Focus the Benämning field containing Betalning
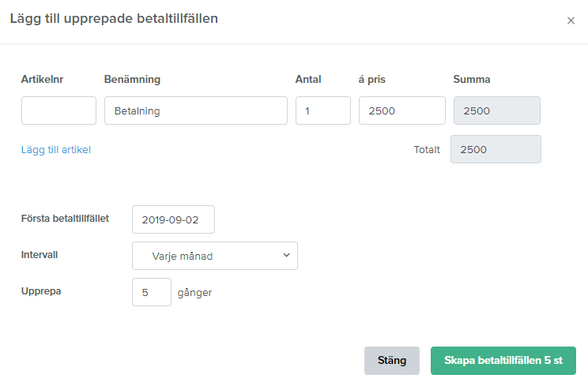The width and height of the screenshot is (588, 386). (x=196, y=111)
